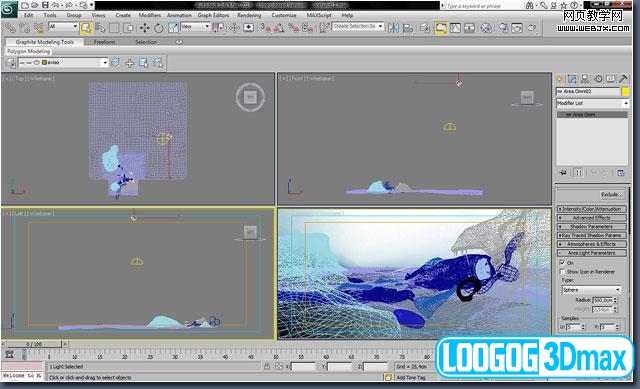This screenshot has width=640, height=389.
Task: Click the Align tool icon
Action: coord(408,28)
